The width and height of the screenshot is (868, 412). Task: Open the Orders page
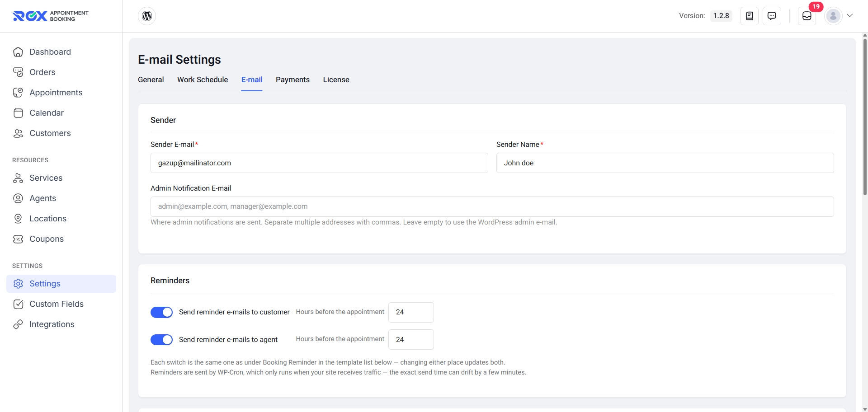61,72
